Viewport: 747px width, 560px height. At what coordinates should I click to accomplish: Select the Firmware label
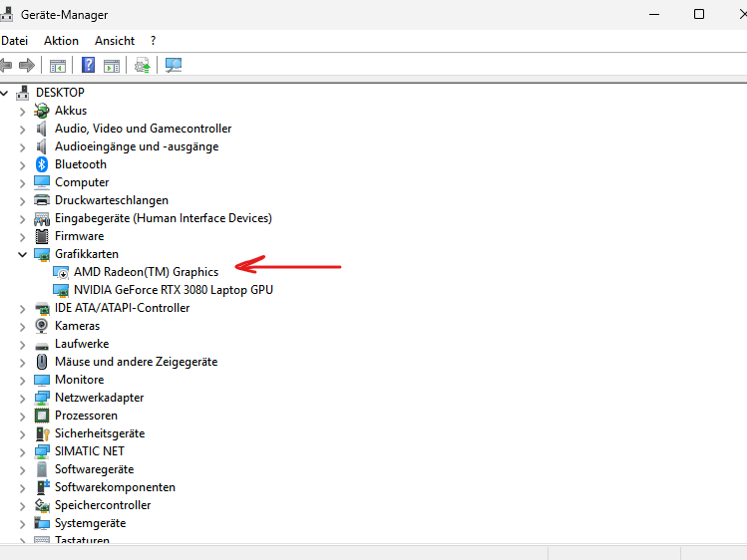coord(79,236)
